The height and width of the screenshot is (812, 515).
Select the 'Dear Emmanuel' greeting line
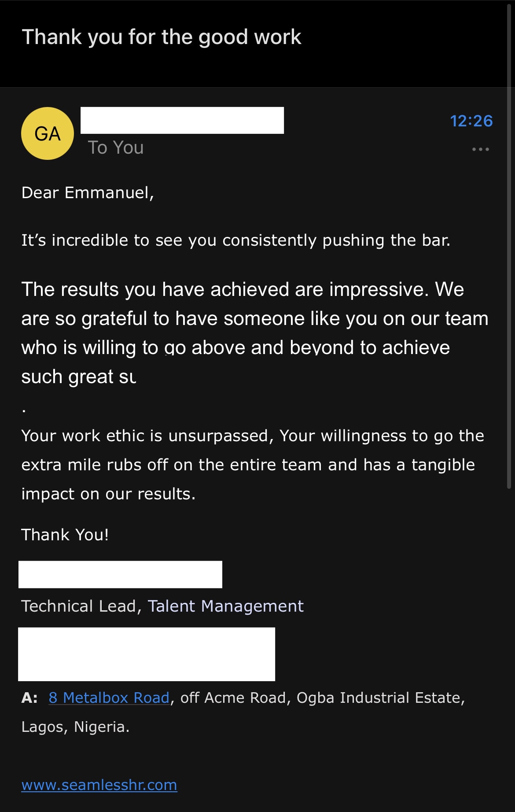88,192
